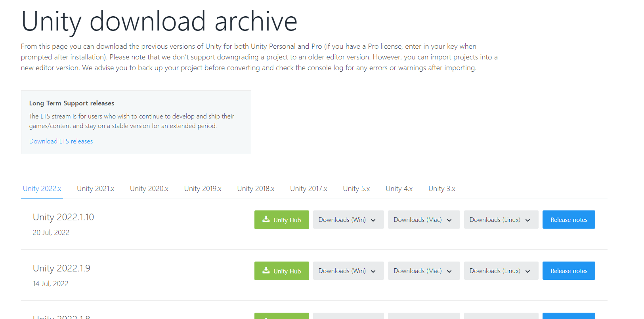Screen dimensions: 644x319
Task: Expand Downloads (Mac) chevron for Unity 2022.1.9
Action: (x=449, y=271)
